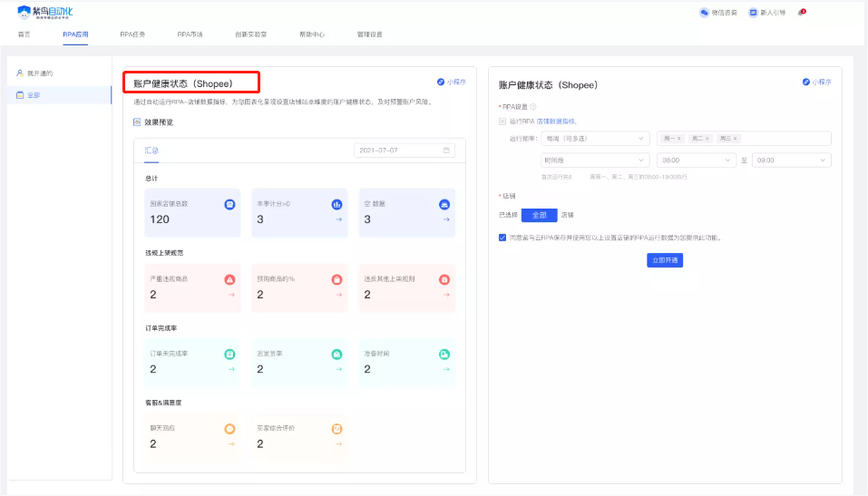Click bag icon on 预购商品的% card
The image size is (868, 496).
[x=336, y=279]
